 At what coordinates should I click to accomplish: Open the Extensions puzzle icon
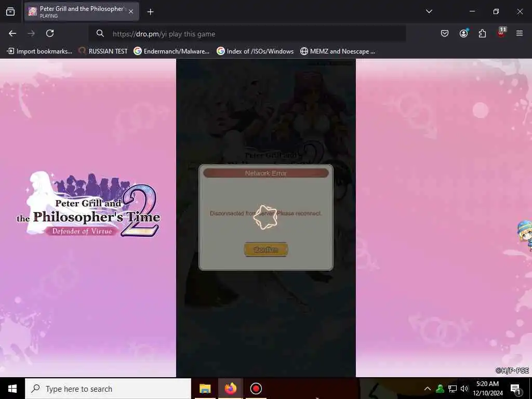pos(482,33)
